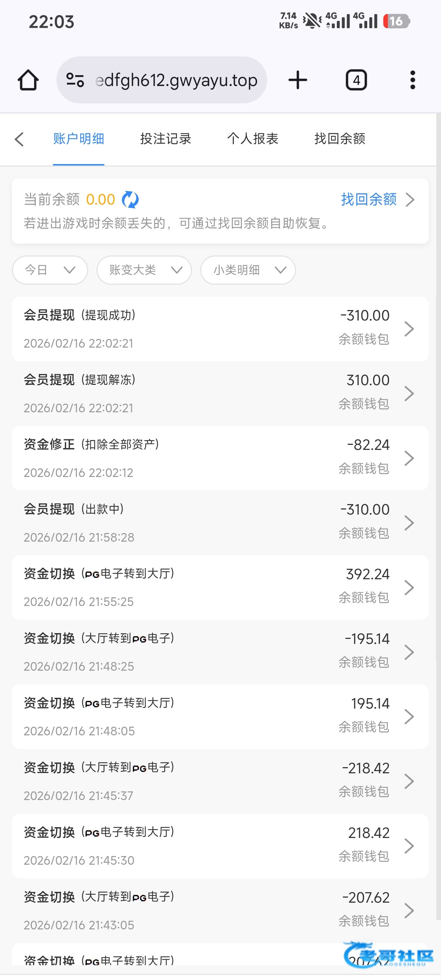
Task: View the 出款中 withdrawal entry
Action: point(220,523)
